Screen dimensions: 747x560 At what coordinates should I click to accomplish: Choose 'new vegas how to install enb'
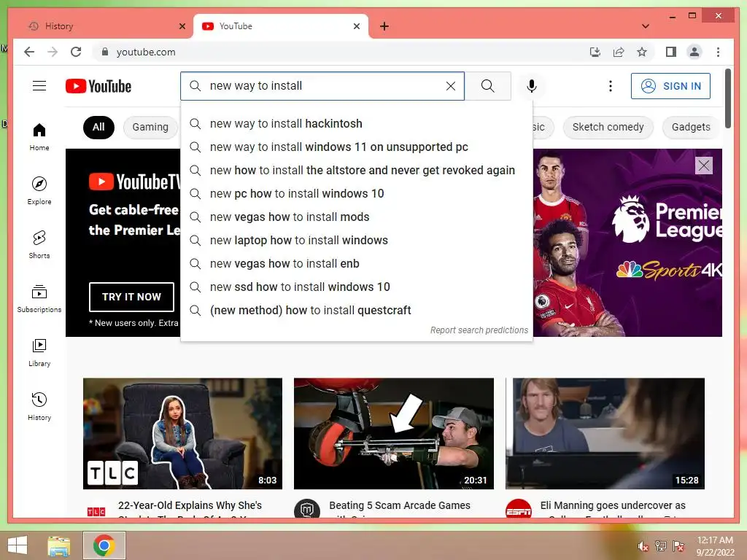click(356, 263)
